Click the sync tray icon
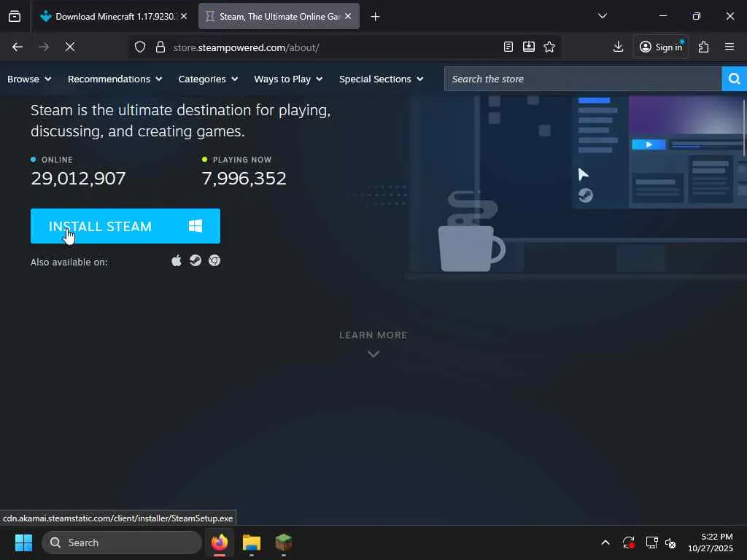The width and height of the screenshot is (747, 560). click(x=628, y=542)
